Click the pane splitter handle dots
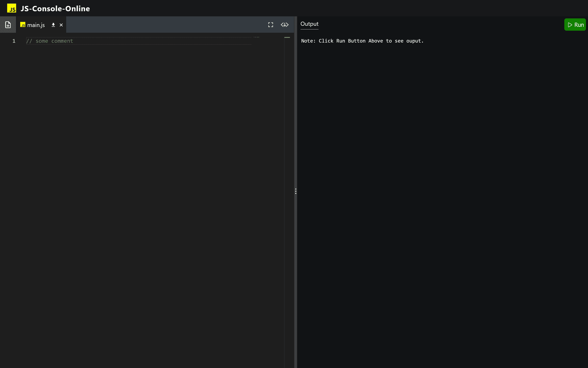 [x=296, y=191]
